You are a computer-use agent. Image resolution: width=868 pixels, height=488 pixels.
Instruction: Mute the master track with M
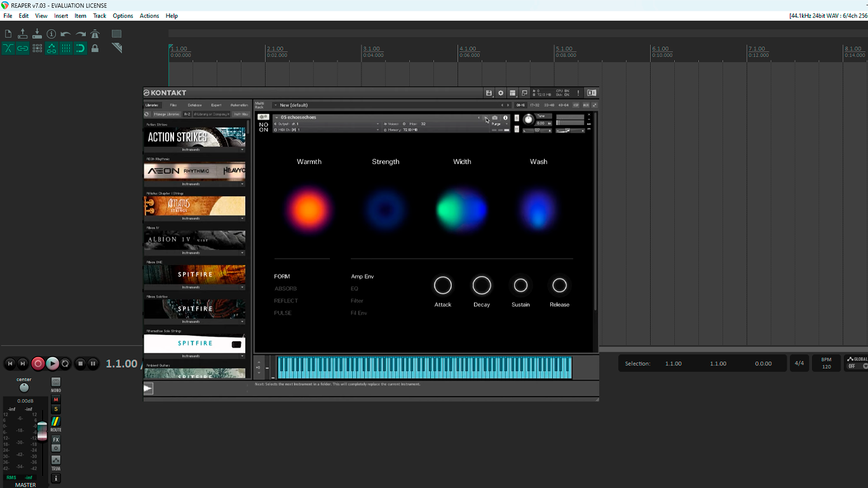(x=56, y=400)
